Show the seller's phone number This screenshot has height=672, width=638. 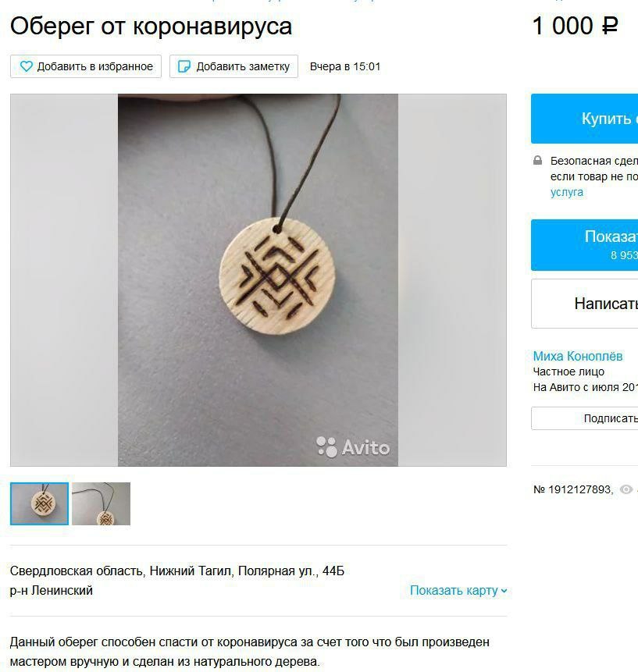[x=584, y=245]
